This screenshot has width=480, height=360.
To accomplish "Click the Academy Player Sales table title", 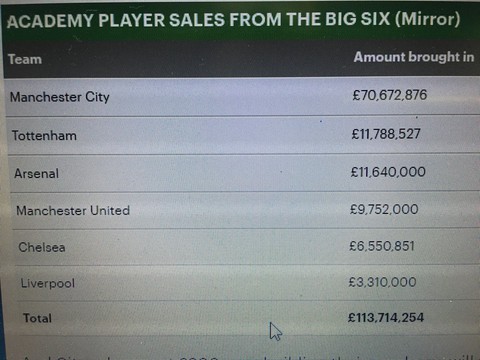I will pos(233,19).
